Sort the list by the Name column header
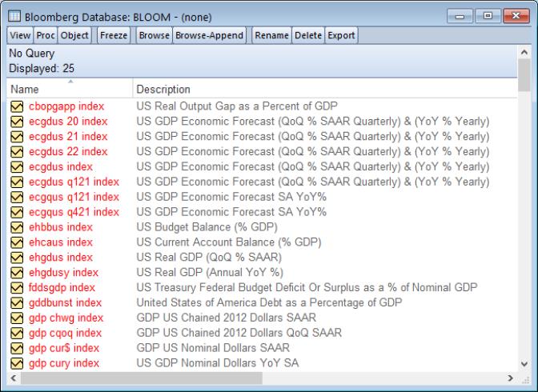The height and width of the screenshot is (392, 538). click(68, 89)
